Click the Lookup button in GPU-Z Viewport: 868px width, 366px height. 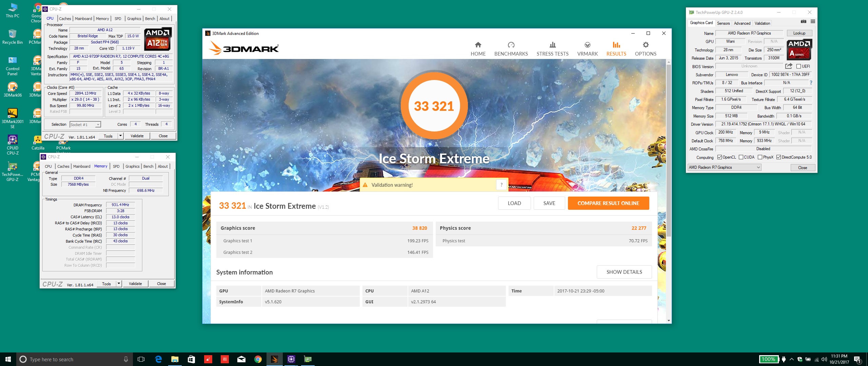pyautogui.click(x=799, y=33)
